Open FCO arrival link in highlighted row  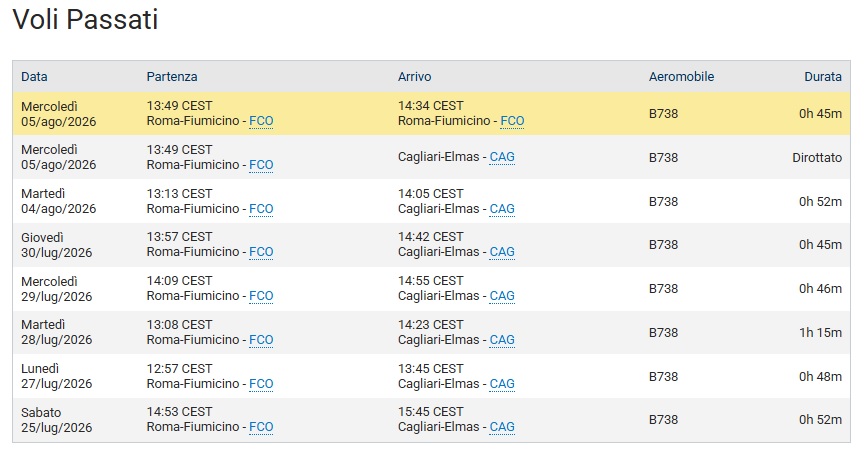tap(512, 121)
